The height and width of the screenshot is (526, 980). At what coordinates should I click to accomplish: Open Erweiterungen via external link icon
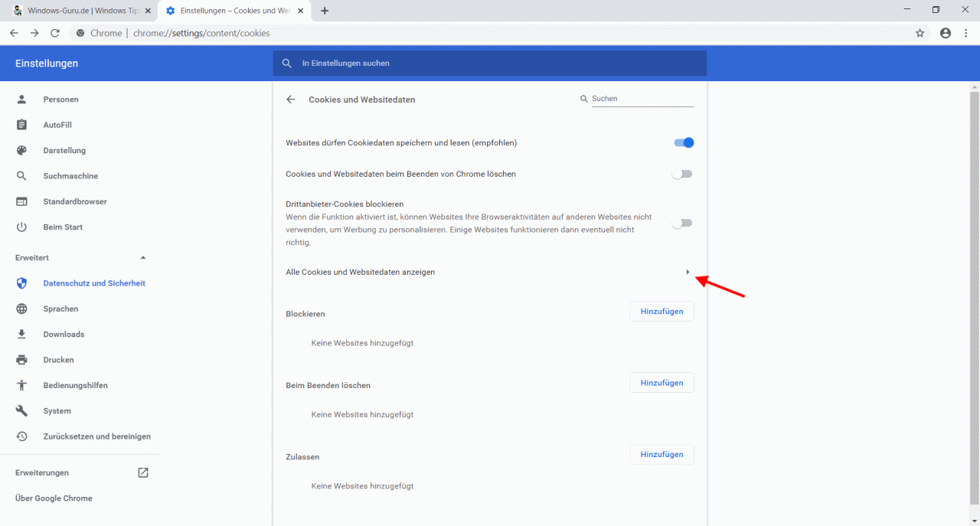143,472
